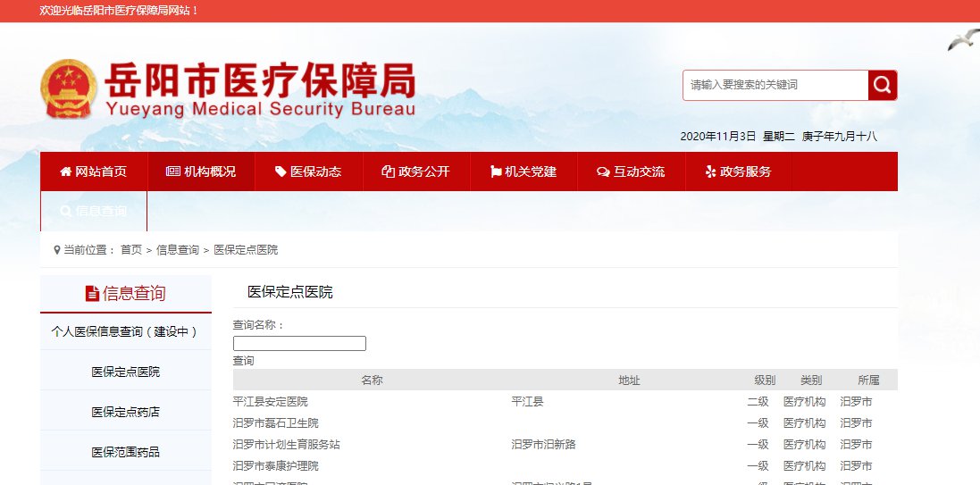Viewport: 980px width, 485px height.
Task: Click the national emblem logo
Action: coord(68,89)
